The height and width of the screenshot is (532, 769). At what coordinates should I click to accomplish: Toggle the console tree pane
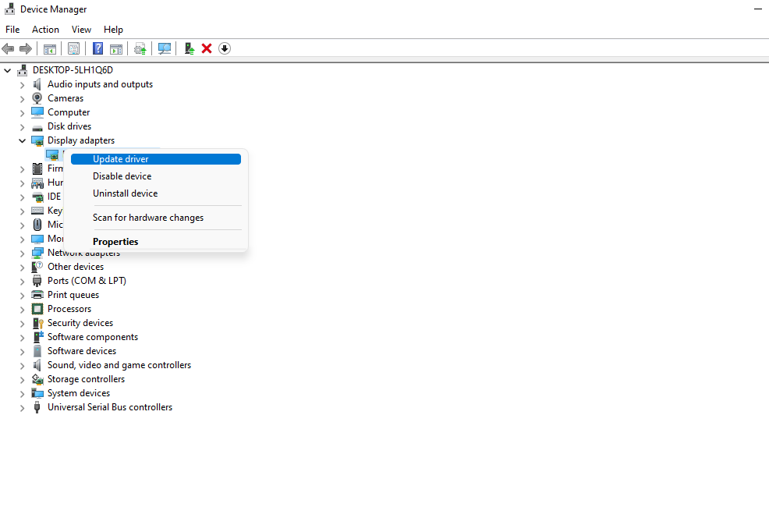(x=49, y=48)
